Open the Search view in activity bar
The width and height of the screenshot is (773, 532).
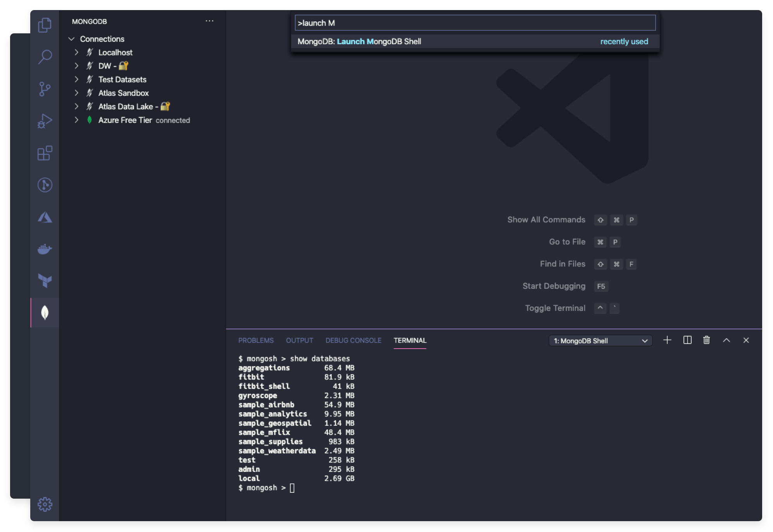(45, 57)
